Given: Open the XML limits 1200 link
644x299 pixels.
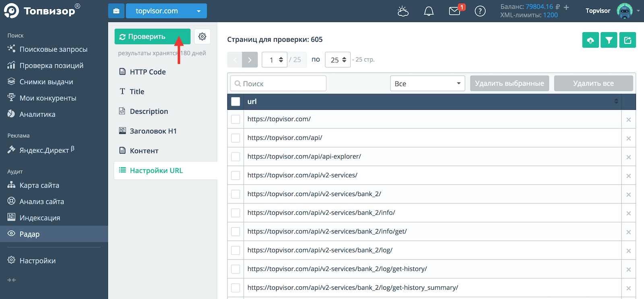Looking at the screenshot, I should 551,15.
